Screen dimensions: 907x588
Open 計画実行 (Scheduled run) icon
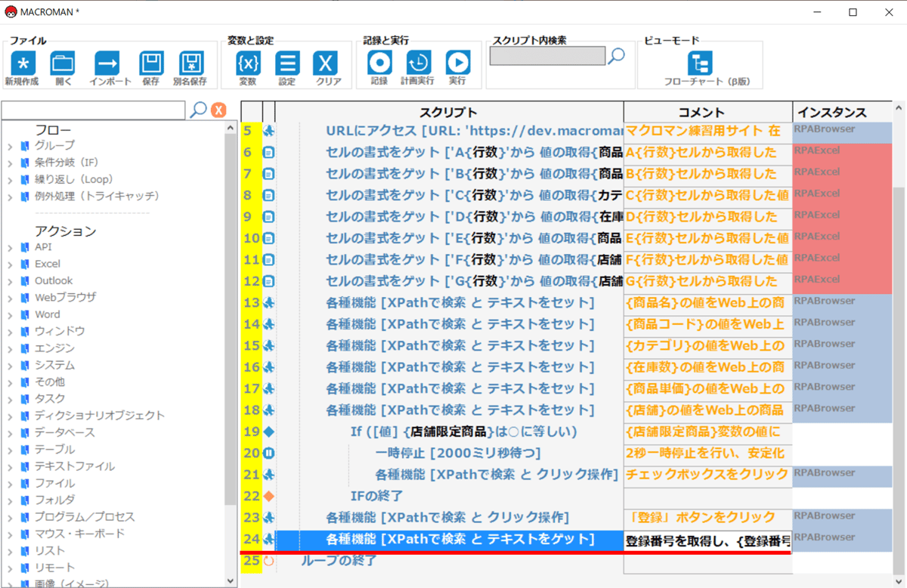(x=418, y=63)
